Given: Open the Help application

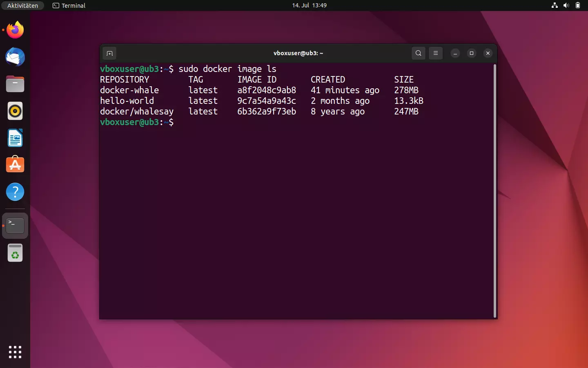Looking at the screenshot, I should 15,192.
